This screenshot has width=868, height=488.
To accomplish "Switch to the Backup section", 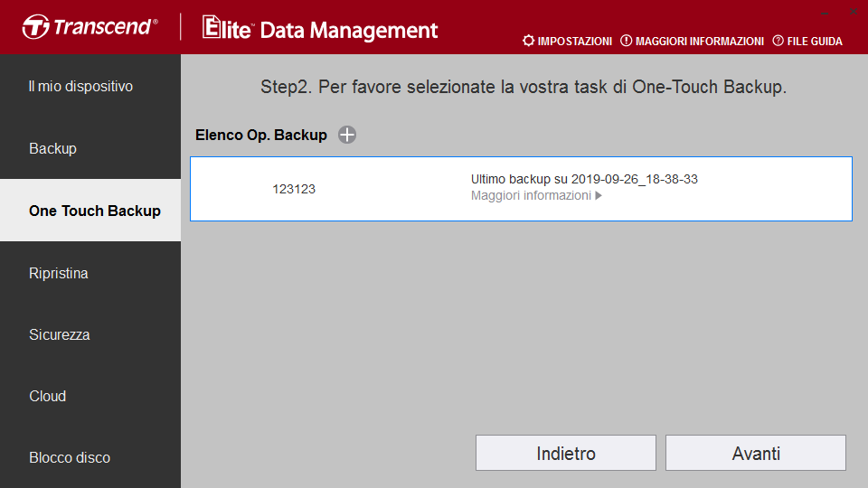I will (x=90, y=148).
